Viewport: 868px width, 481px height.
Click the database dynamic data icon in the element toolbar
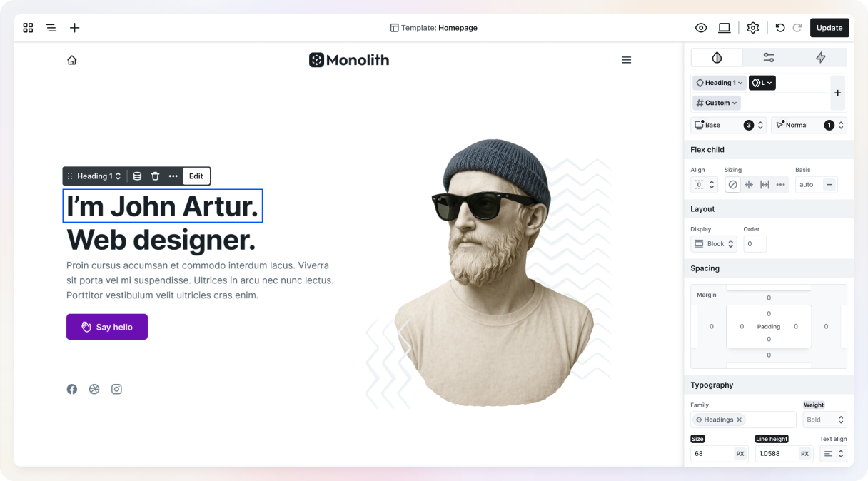click(137, 176)
